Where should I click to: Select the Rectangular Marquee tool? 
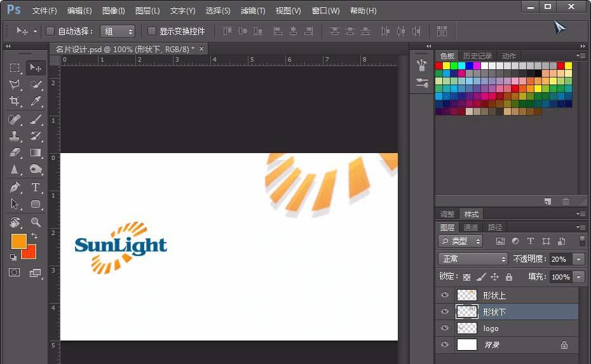tap(15, 68)
